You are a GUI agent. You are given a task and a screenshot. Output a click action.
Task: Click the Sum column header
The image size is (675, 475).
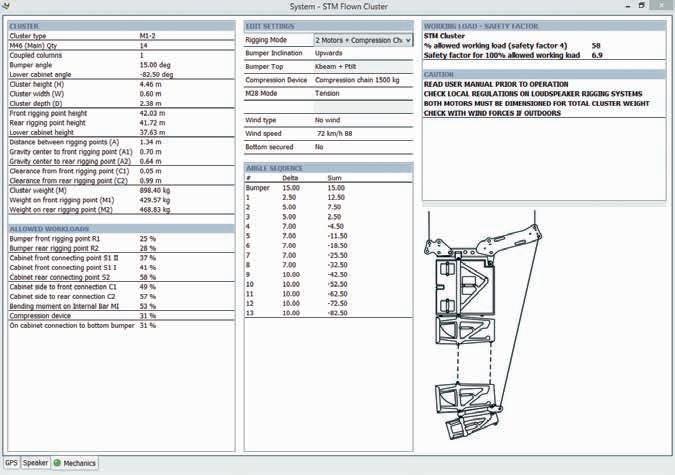[334, 178]
